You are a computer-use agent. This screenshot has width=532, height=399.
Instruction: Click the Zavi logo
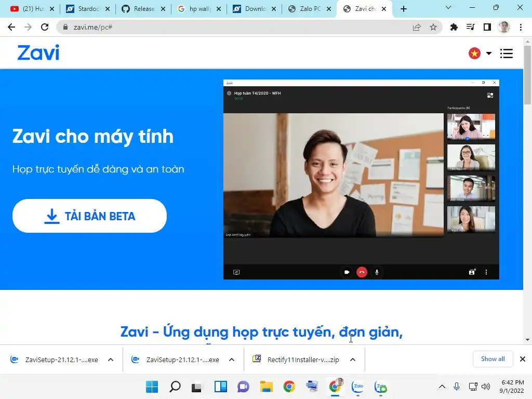pyautogui.click(x=38, y=53)
